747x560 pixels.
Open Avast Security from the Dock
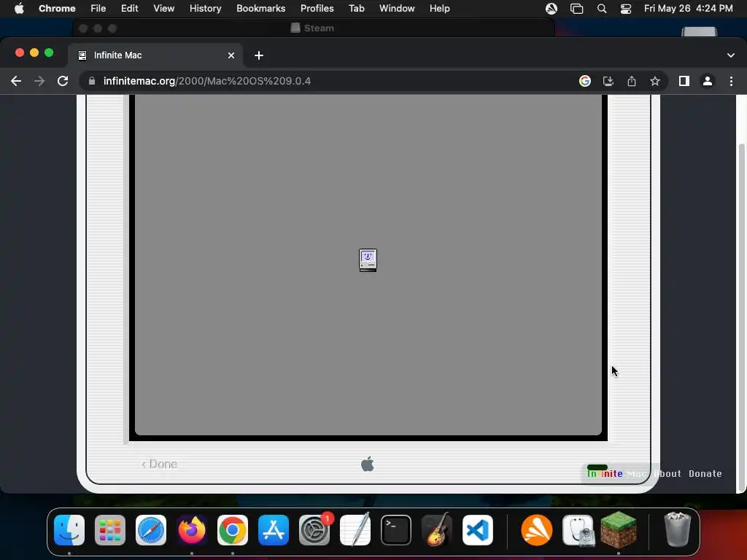tap(537, 530)
